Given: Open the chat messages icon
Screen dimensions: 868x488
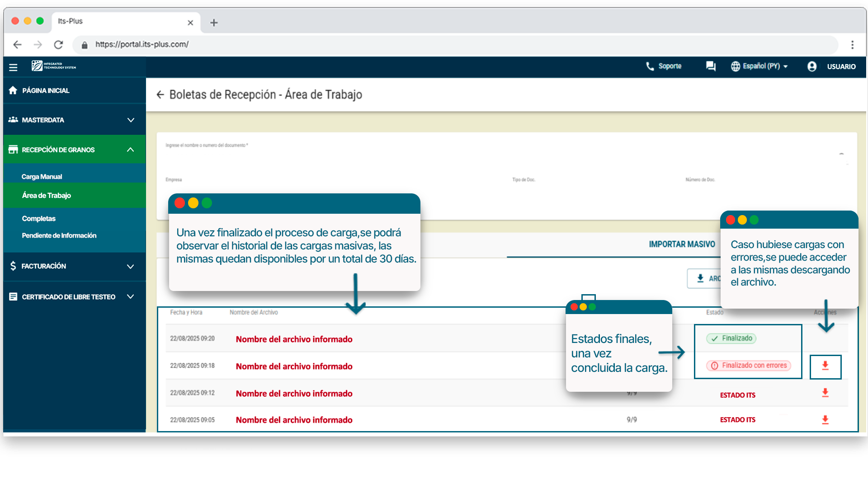Looking at the screenshot, I should (711, 66).
